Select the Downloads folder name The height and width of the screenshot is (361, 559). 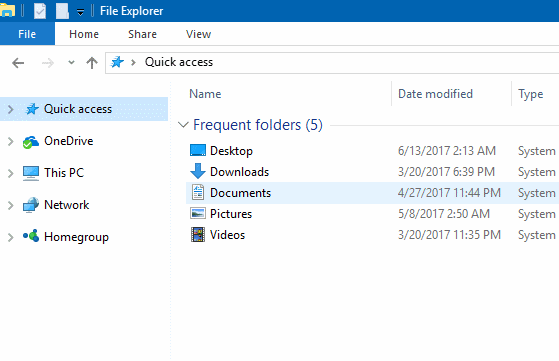pyautogui.click(x=239, y=172)
